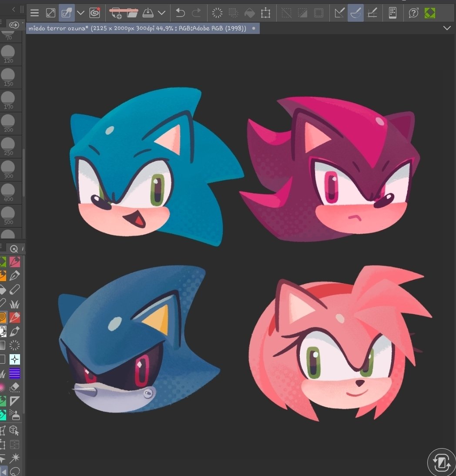The image size is (456, 476).
Task: Toggle the highlighted finger and pen mode icon
Action: tap(67, 13)
